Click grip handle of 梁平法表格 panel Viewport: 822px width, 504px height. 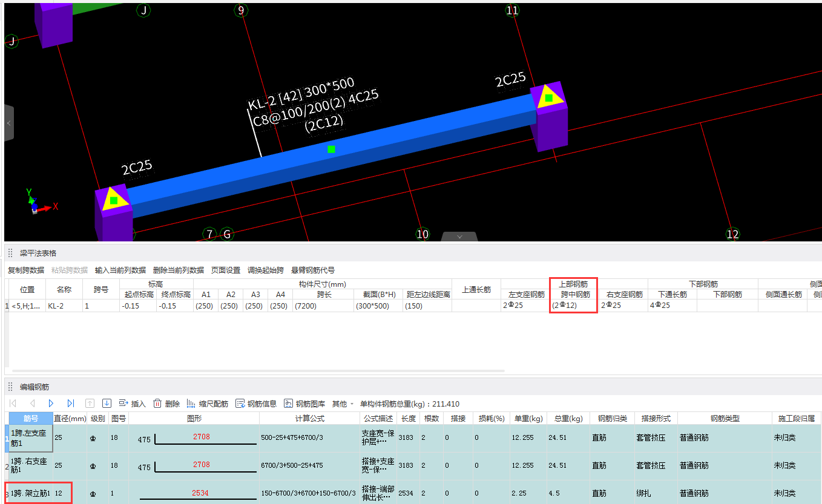[x=10, y=253]
